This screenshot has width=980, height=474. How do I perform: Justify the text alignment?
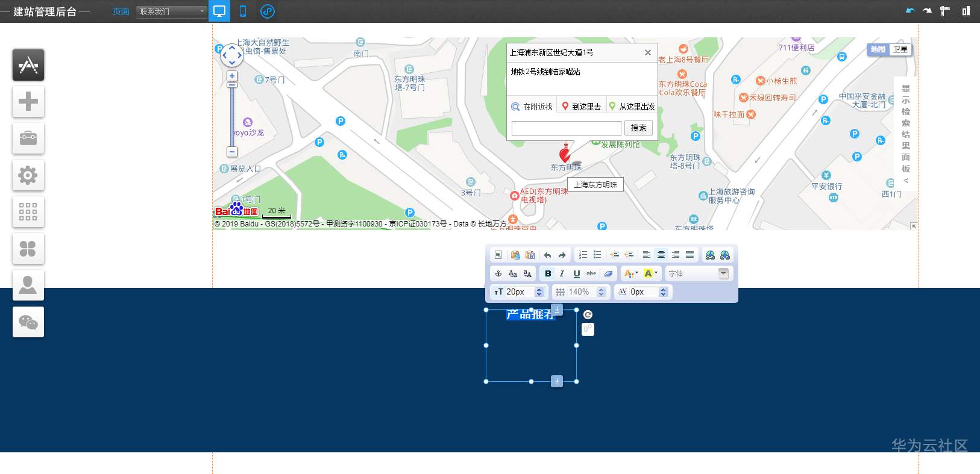pos(690,255)
